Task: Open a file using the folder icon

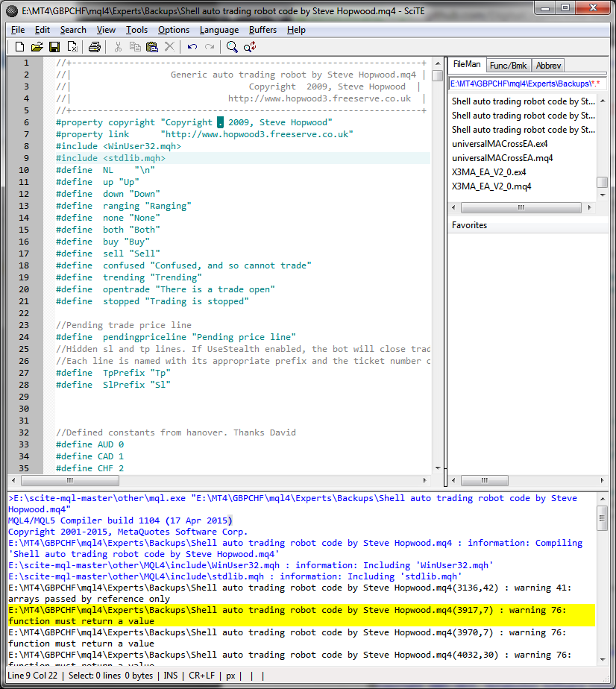Action: click(37, 46)
